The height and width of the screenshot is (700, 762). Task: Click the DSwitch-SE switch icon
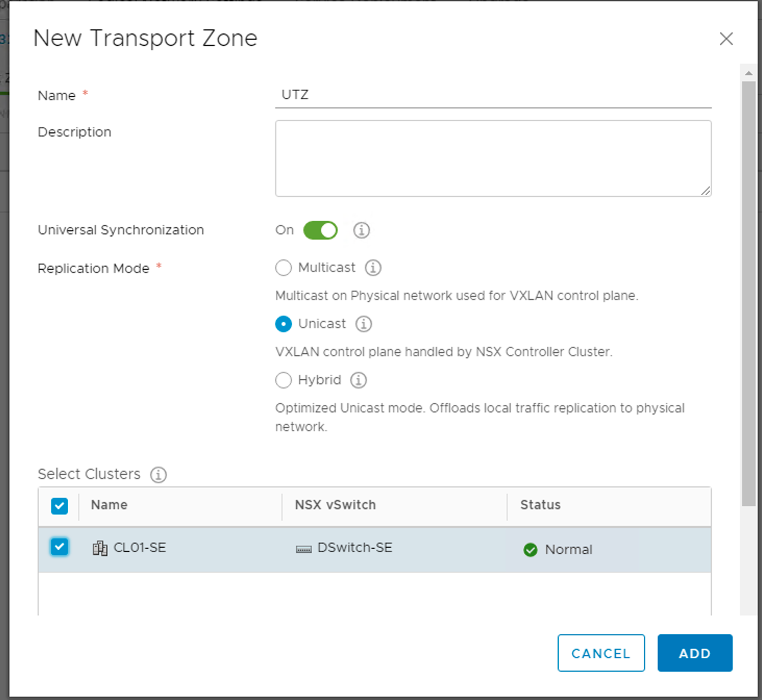303,549
